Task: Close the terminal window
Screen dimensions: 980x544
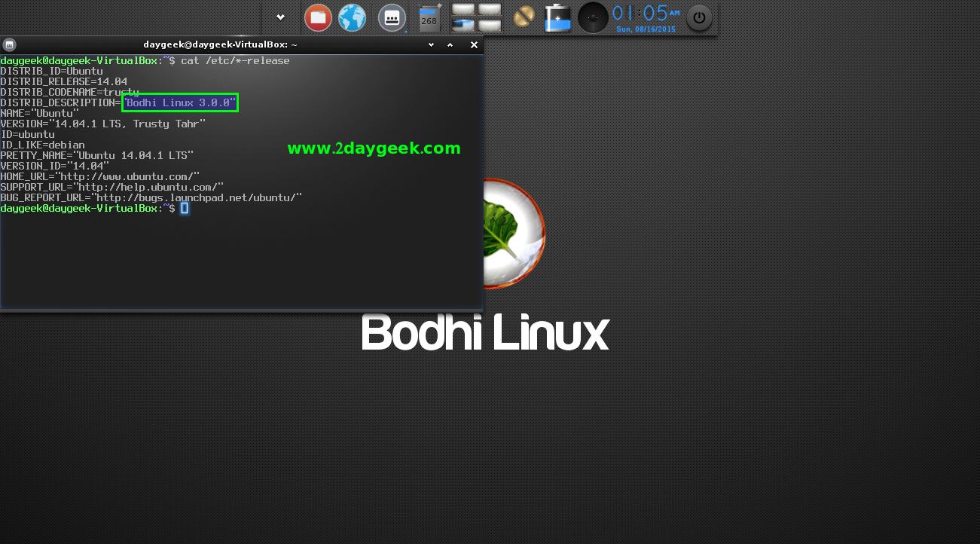Action: coord(474,44)
